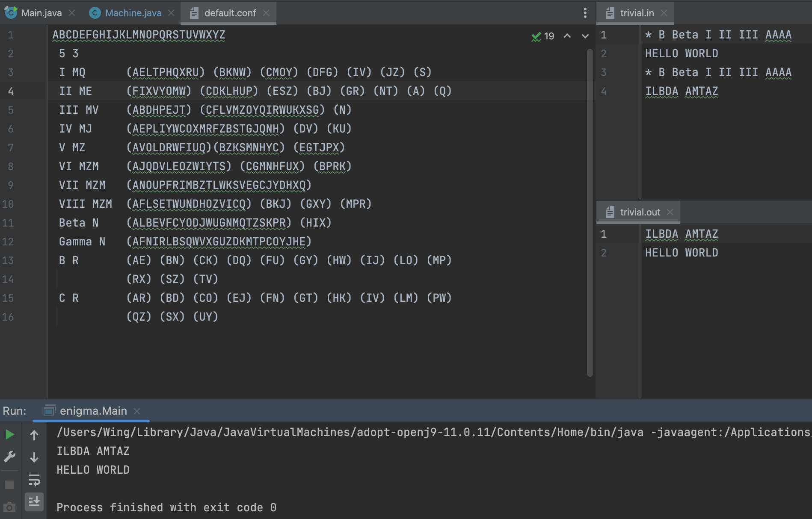
Task: Switch to the Main.java tab
Action: (41, 13)
